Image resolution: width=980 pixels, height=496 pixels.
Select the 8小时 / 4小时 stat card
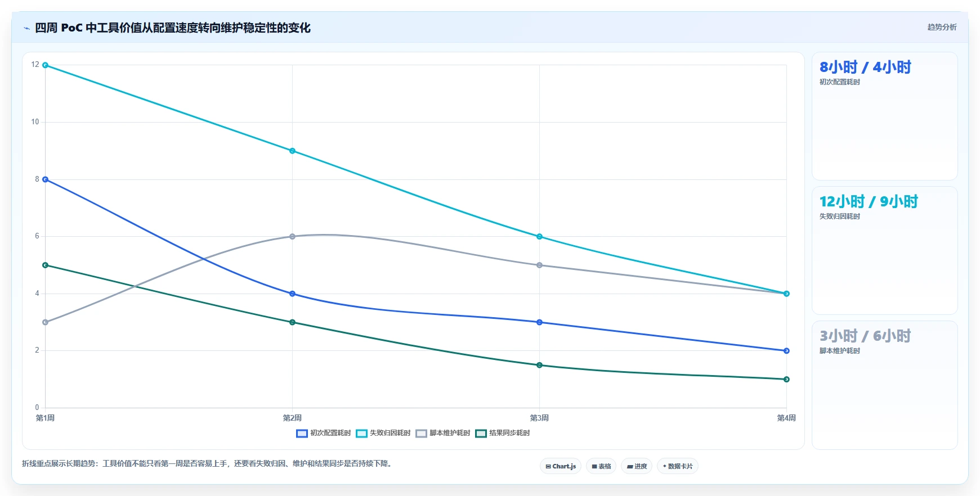tap(884, 116)
